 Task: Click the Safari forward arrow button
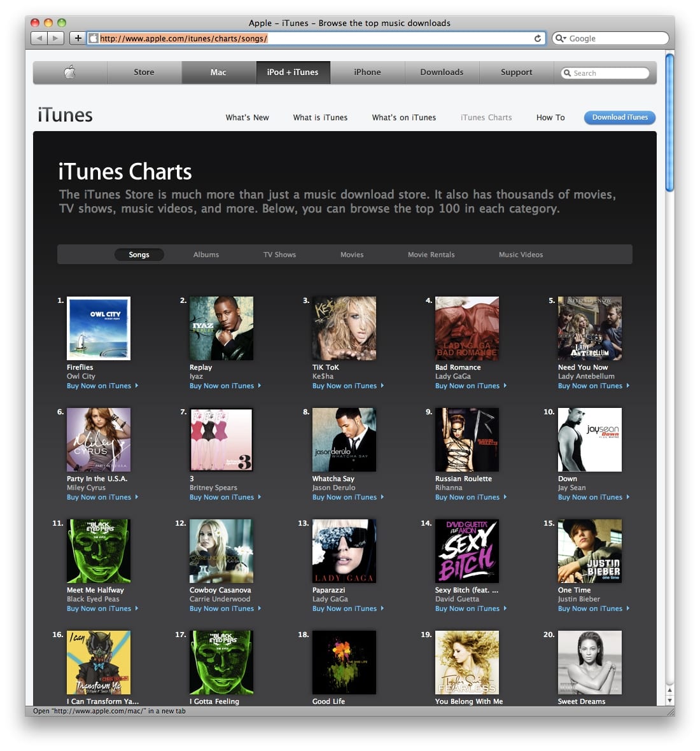pos(55,38)
